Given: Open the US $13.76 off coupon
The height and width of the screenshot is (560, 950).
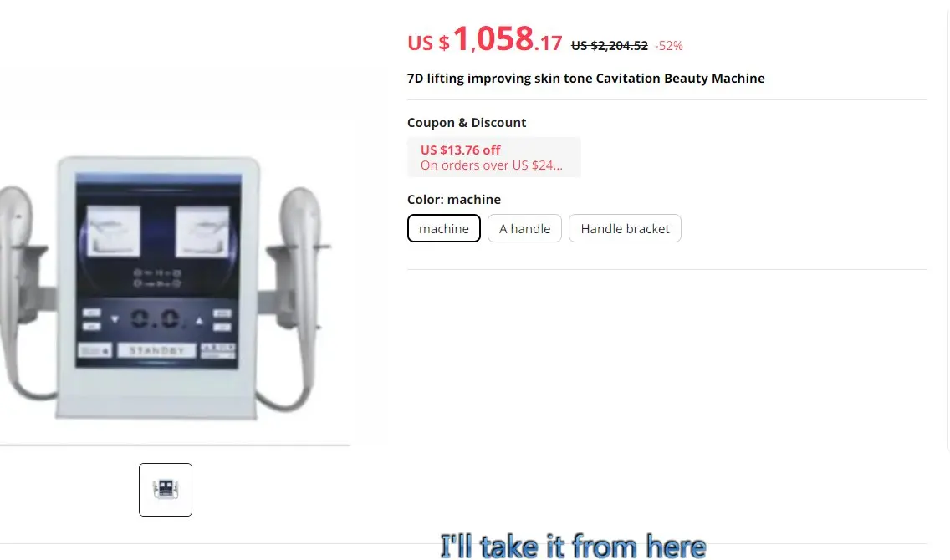Looking at the screenshot, I should pyautogui.click(x=493, y=157).
